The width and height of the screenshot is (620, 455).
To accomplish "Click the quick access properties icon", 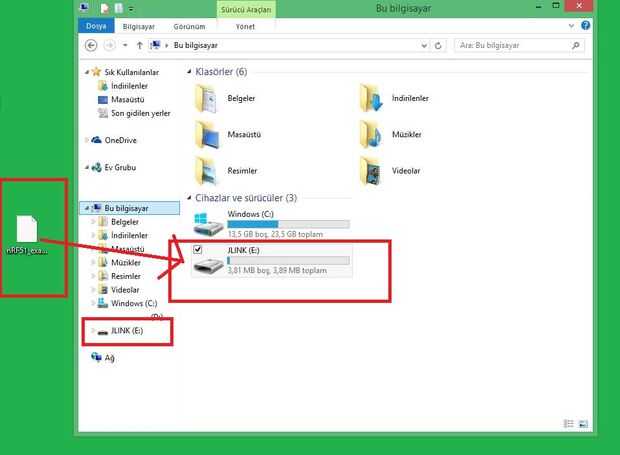I will [x=104, y=8].
